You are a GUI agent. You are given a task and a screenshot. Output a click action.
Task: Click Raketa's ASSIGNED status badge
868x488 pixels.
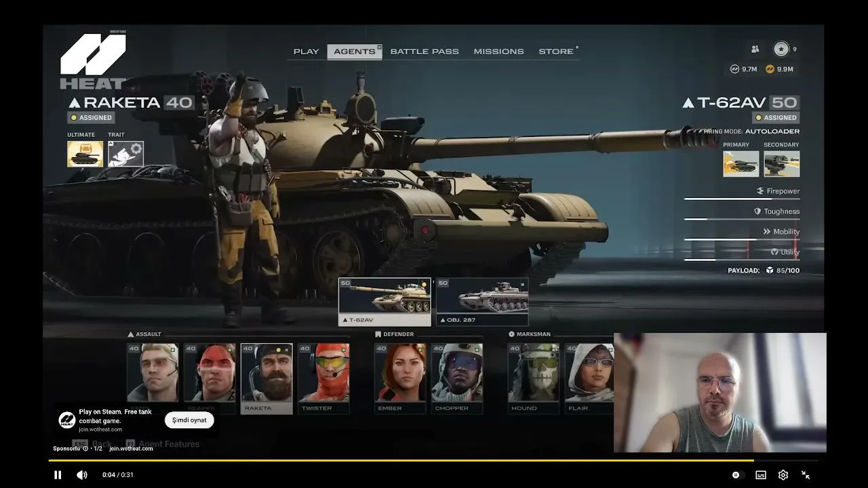coord(92,118)
